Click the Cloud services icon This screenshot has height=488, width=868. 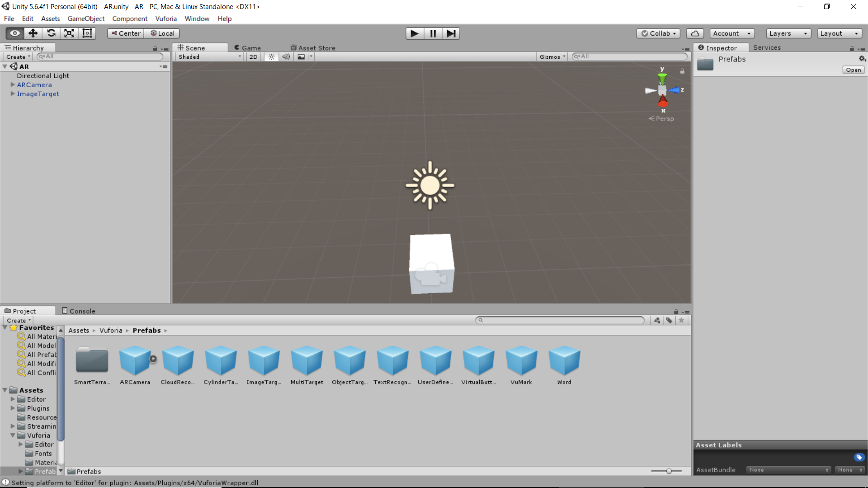pos(695,33)
